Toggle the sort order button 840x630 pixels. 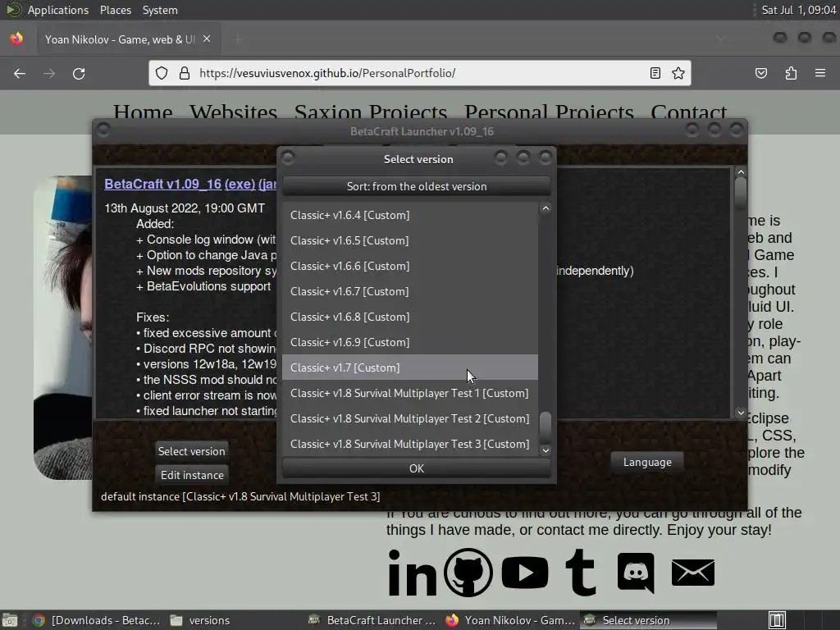click(x=416, y=186)
